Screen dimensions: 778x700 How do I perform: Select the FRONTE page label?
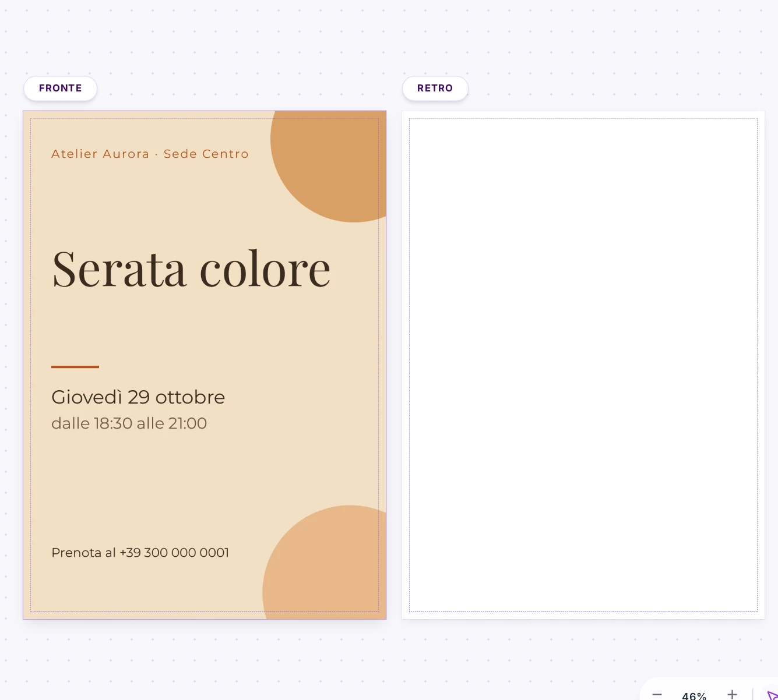coord(60,89)
